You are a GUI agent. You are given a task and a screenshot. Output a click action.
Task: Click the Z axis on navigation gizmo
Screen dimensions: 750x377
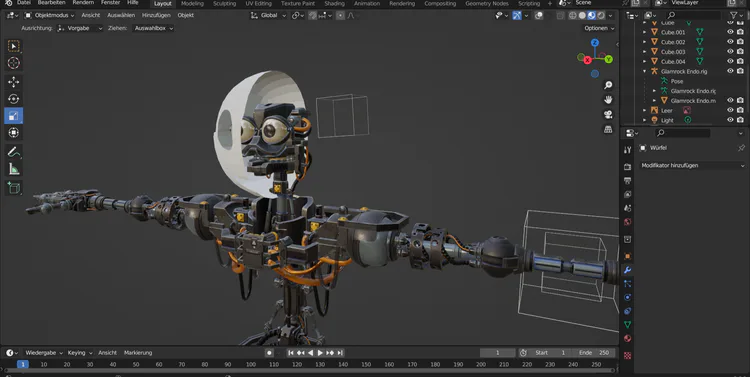tap(595, 43)
